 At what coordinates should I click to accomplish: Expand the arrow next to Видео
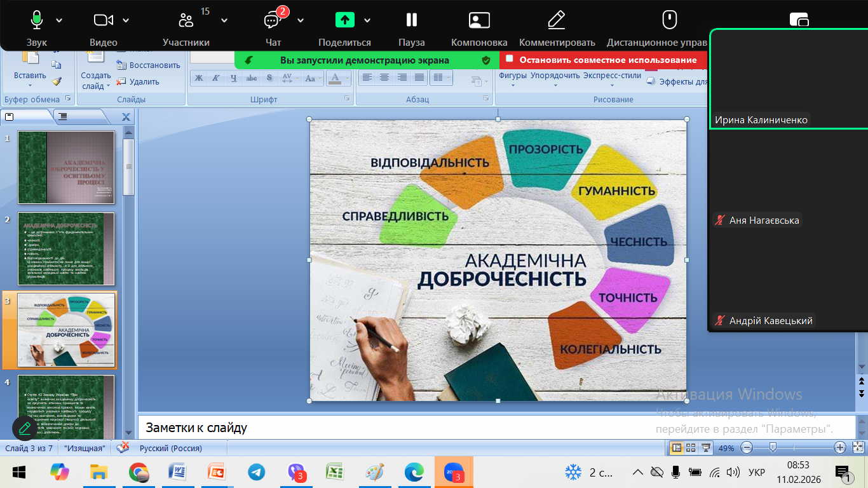click(x=126, y=20)
